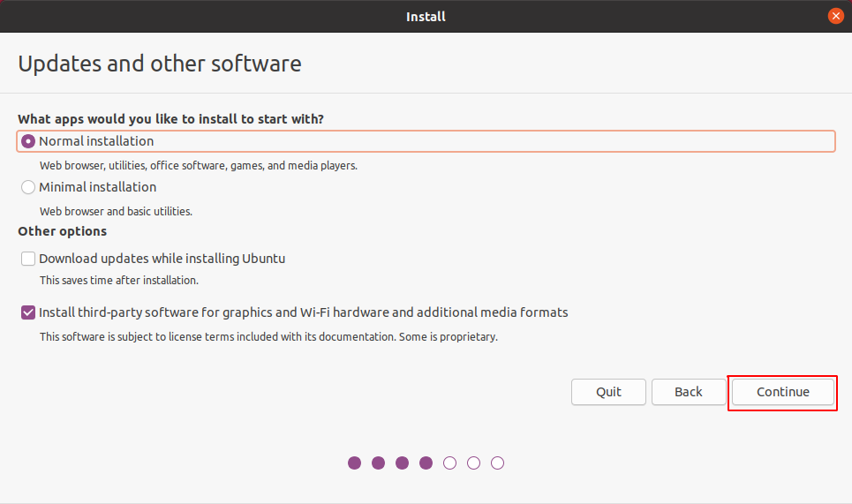Close the Install window with orange X

pos(835,16)
